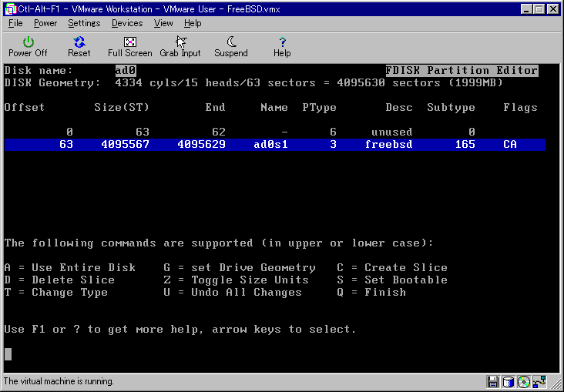Close the VMware Workstation window
The height and width of the screenshot is (392, 564).
553,9
